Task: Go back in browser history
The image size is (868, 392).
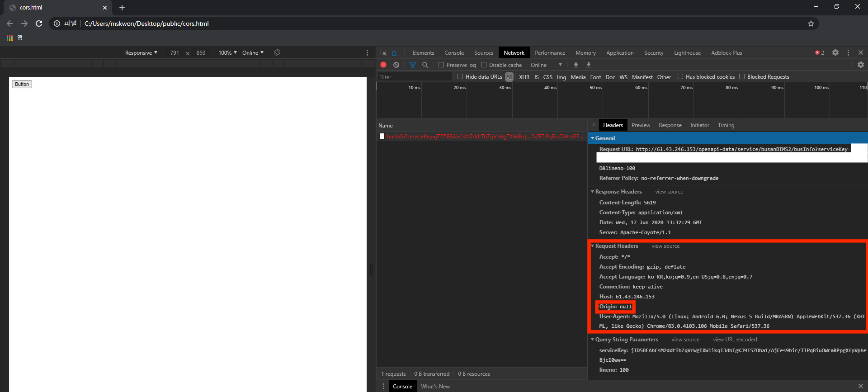Action: (10, 24)
